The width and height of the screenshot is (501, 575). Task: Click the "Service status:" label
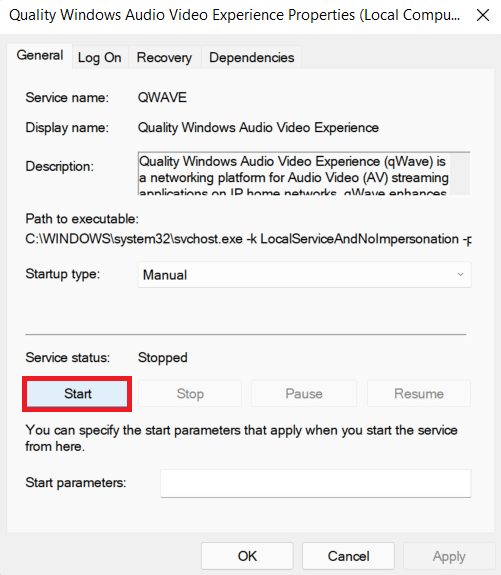(x=67, y=358)
